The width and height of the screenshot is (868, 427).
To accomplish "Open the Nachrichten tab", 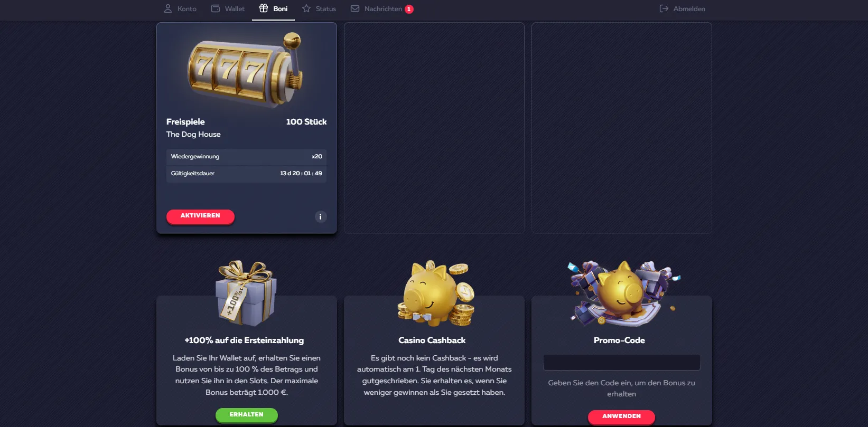I will coord(382,8).
